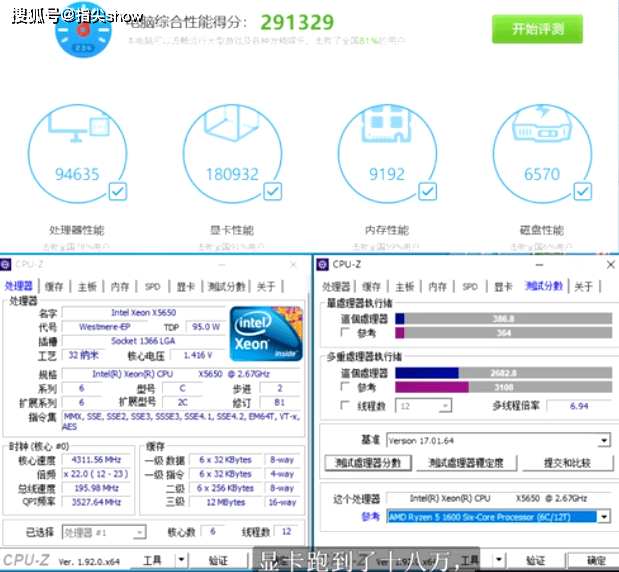This screenshot has height=572, width=619.
Task: Click 验证 button in left CPU-Z window
Action: 218,559
